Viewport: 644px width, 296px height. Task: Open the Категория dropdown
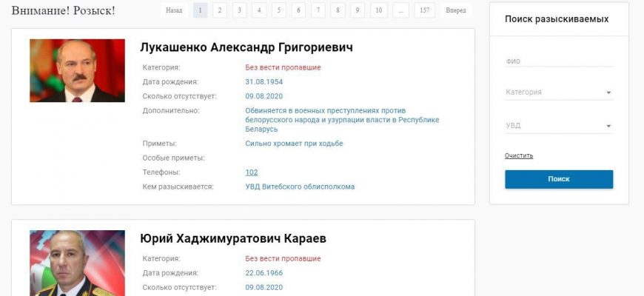[x=559, y=92]
